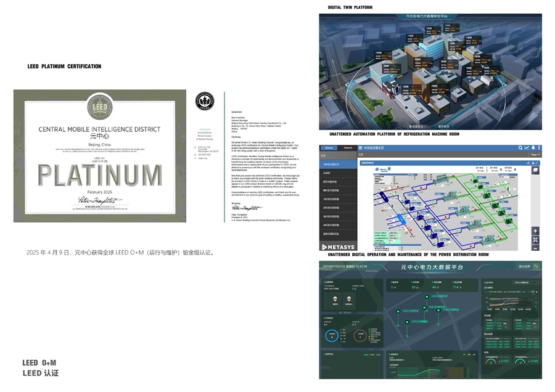Click the download icon in the GRAPHICS header
Image resolution: width=555 pixels, height=392 pixels.
click(533, 163)
